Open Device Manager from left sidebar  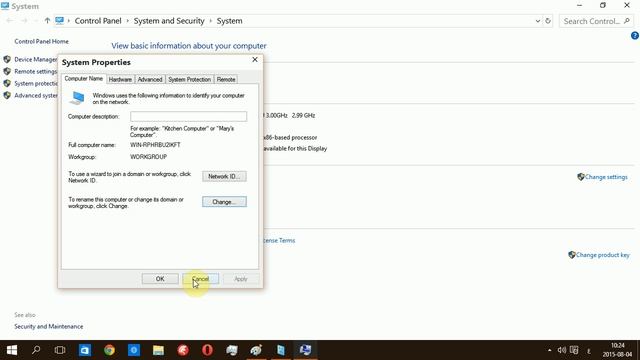[36, 60]
